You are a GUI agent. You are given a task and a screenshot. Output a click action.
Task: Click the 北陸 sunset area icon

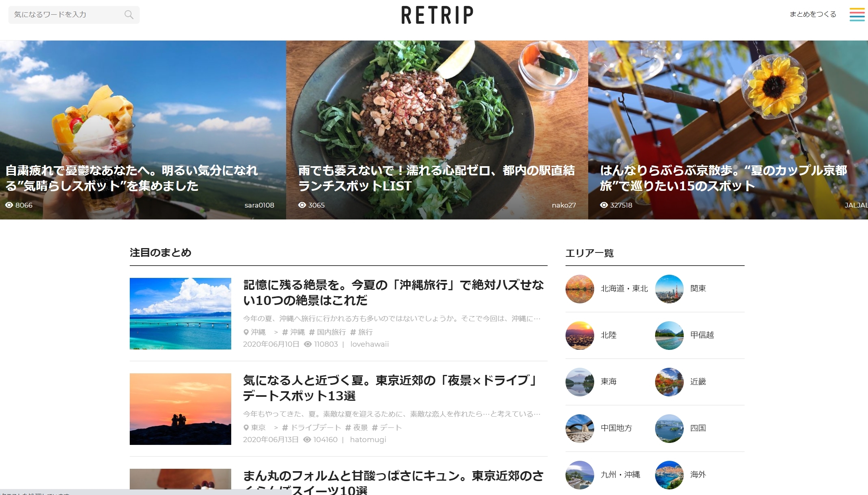[579, 335]
